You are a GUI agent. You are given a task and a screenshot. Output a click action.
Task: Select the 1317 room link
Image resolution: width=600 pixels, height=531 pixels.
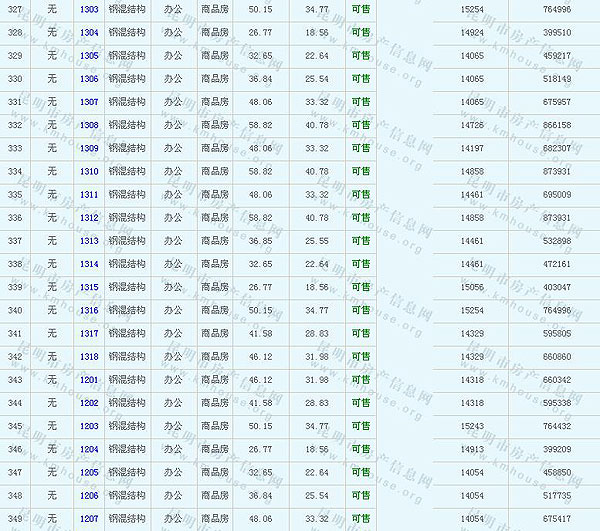click(x=89, y=334)
